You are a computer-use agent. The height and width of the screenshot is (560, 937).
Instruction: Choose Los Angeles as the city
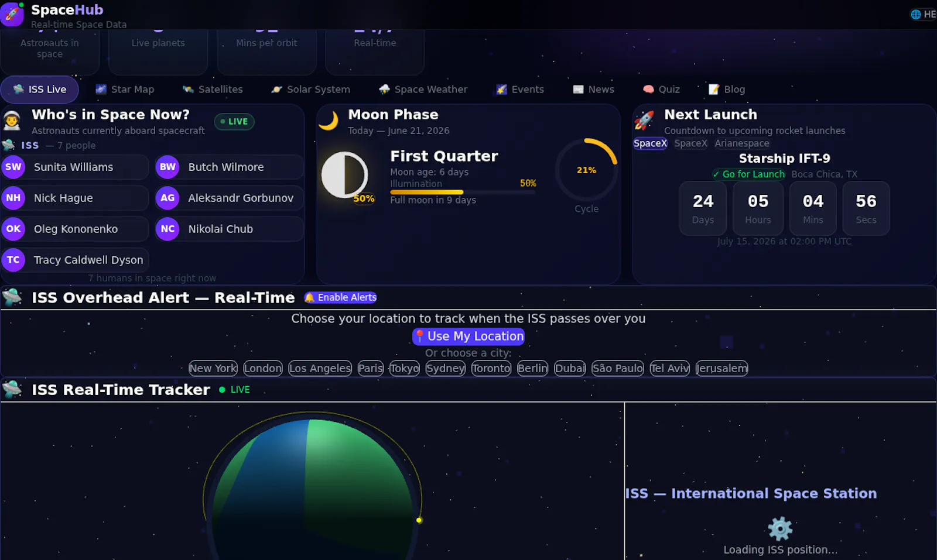coord(320,368)
